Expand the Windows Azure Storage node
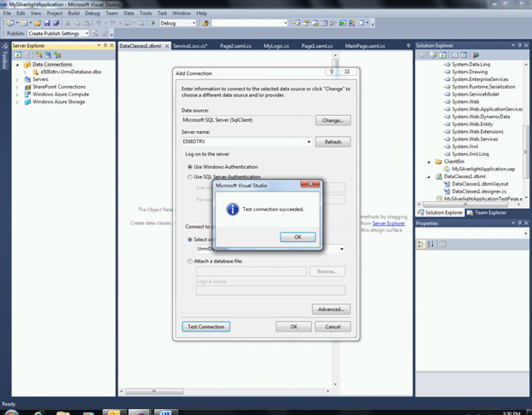The image size is (532, 415). coord(17,101)
